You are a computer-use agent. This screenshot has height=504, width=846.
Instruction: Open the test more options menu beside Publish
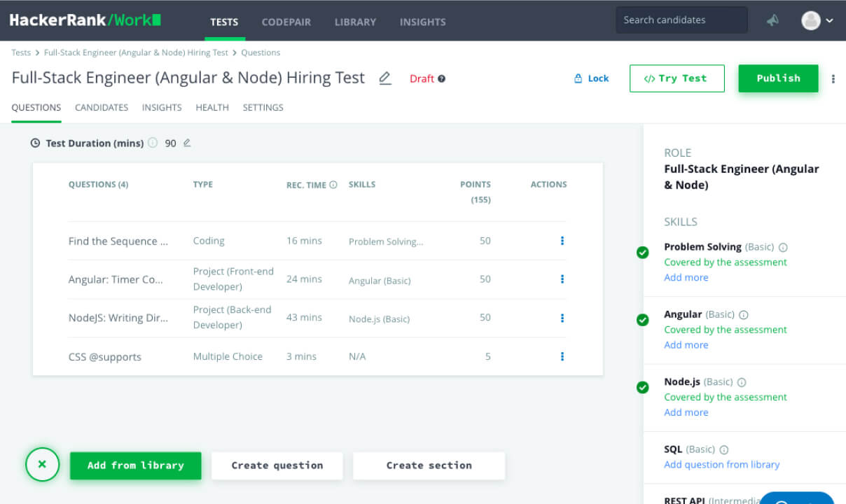(833, 78)
